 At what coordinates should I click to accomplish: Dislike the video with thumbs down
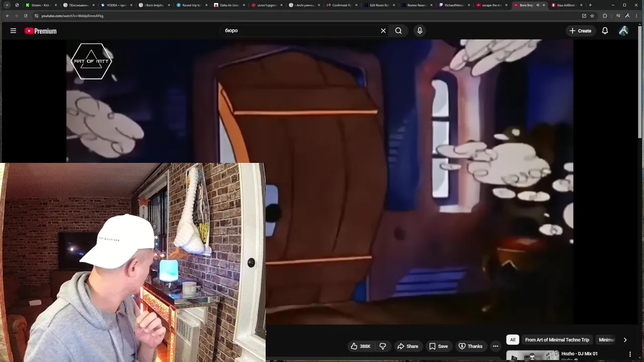[383, 346]
